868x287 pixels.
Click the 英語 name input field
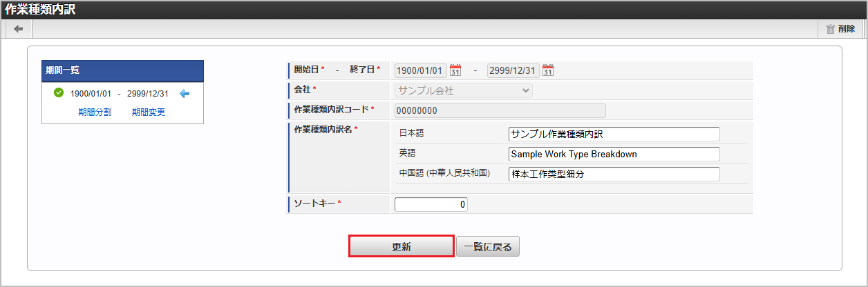point(614,154)
